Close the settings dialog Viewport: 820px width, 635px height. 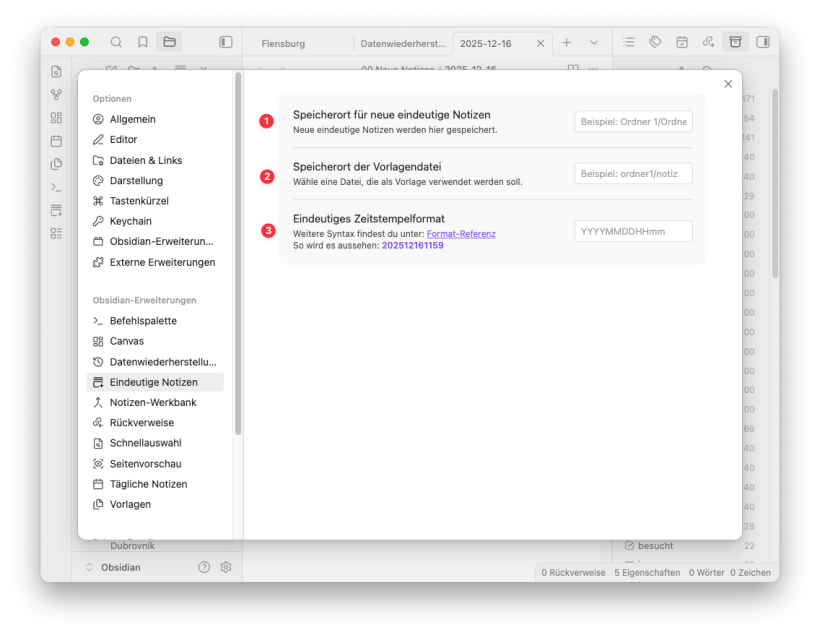pos(728,84)
